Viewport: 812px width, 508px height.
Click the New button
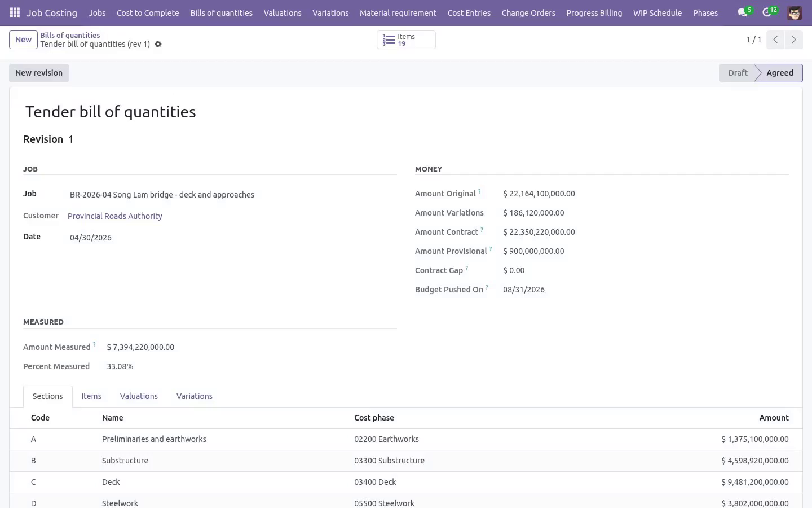(x=23, y=40)
